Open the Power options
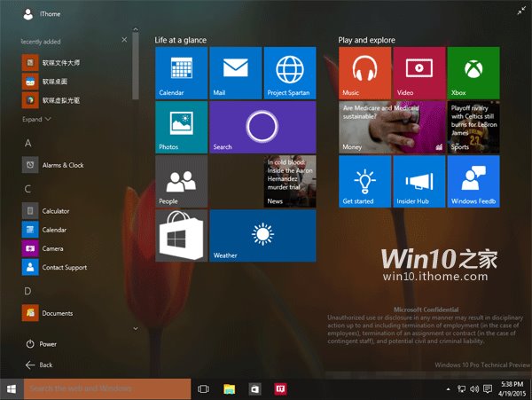The width and height of the screenshot is (532, 400). tap(42, 344)
